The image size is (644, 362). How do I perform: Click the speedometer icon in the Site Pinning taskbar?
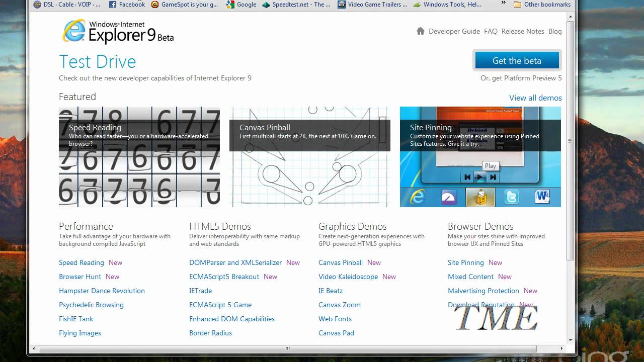449,197
